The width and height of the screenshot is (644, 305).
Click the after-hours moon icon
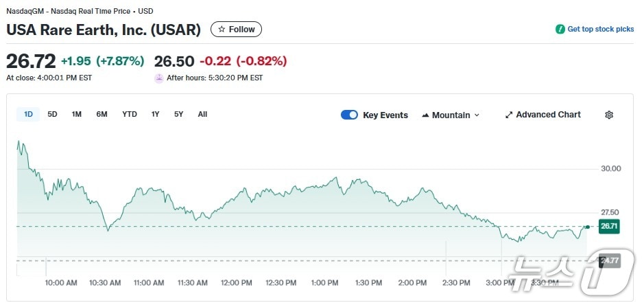pos(159,78)
